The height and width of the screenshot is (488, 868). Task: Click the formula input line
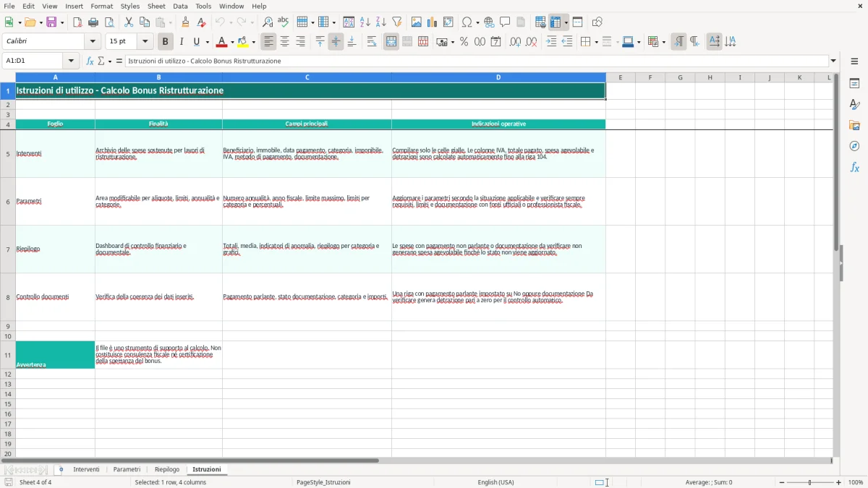pos(477,61)
